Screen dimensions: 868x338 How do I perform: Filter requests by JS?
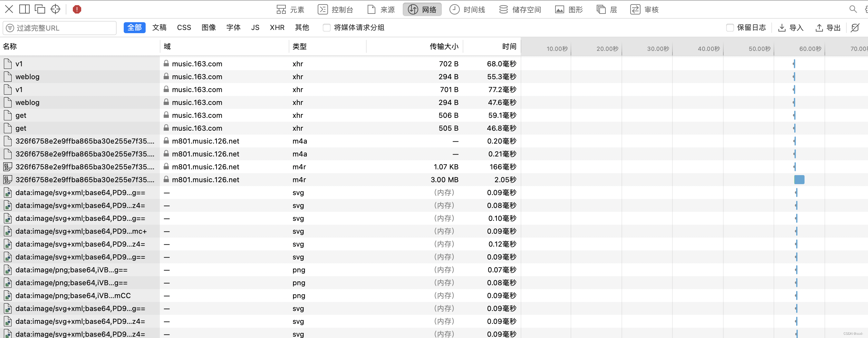(x=255, y=28)
